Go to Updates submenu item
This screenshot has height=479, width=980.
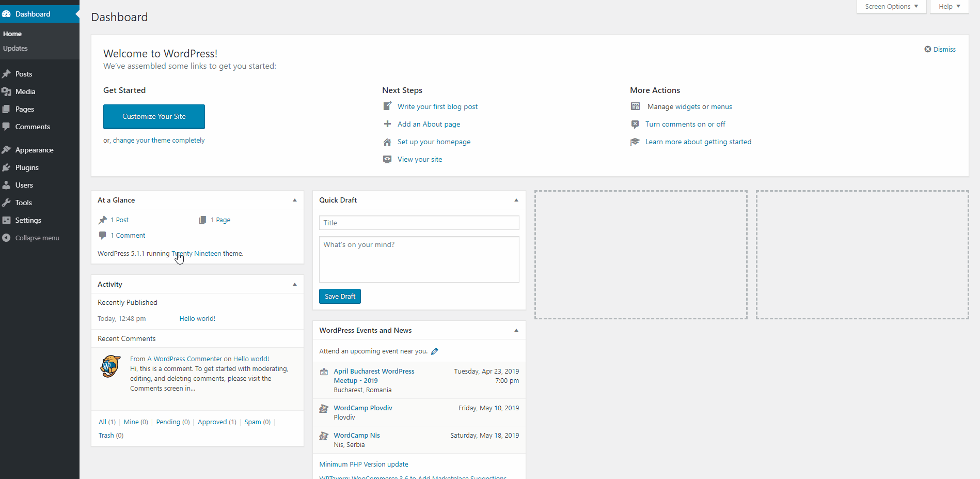pos(15,49)
